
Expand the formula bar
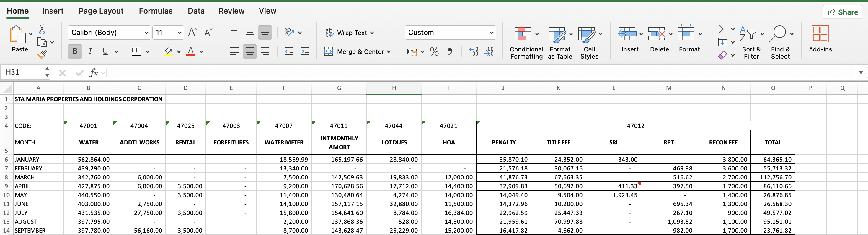[x=861, y=73]
